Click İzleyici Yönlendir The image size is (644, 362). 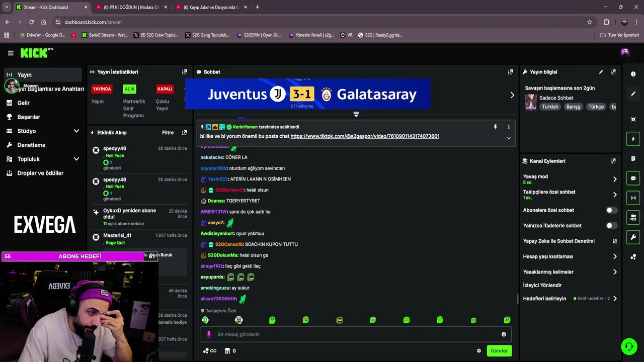[542, 285]
